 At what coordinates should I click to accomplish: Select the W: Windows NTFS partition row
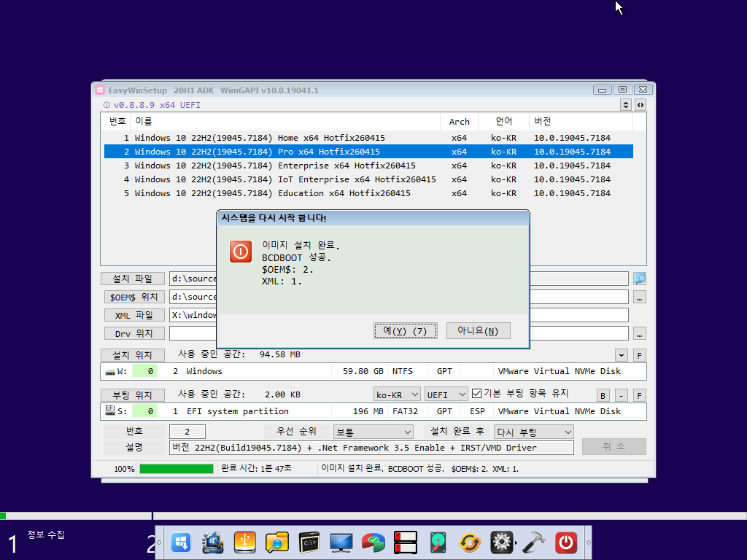coord(373,371)
